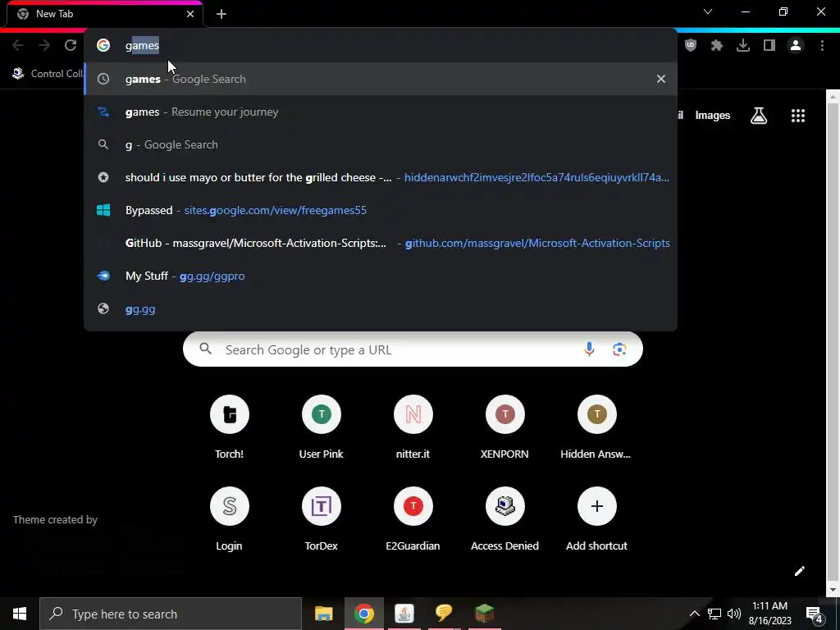Image resolution: width=840 pixels, height=630 pixels.
Task: Click the customize Chrome pencil icon
Action: pyautogui.click(x=799, y=571)
